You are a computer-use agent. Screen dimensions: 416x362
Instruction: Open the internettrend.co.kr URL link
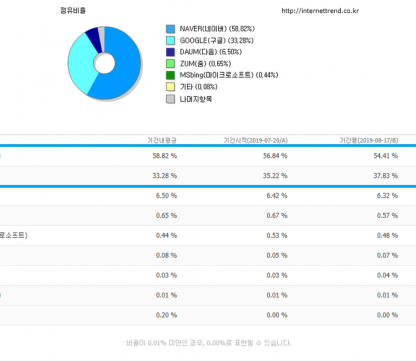(x=320, y=11)
